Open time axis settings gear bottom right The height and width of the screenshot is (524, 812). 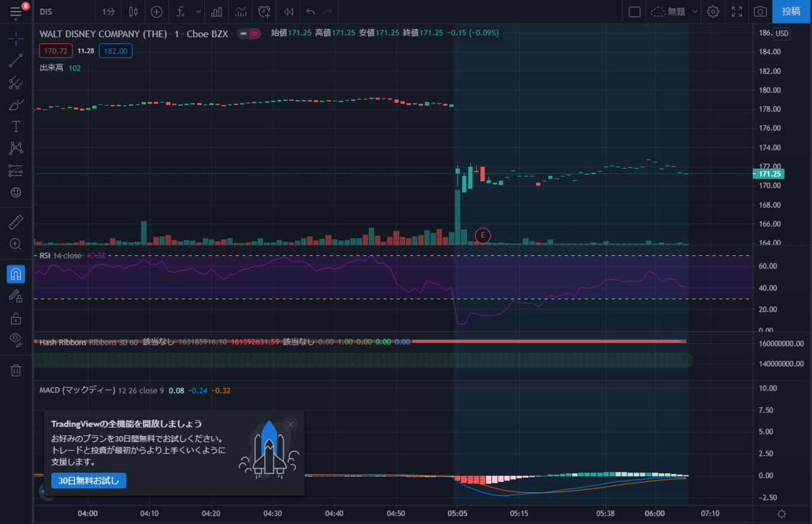[782, 514]
